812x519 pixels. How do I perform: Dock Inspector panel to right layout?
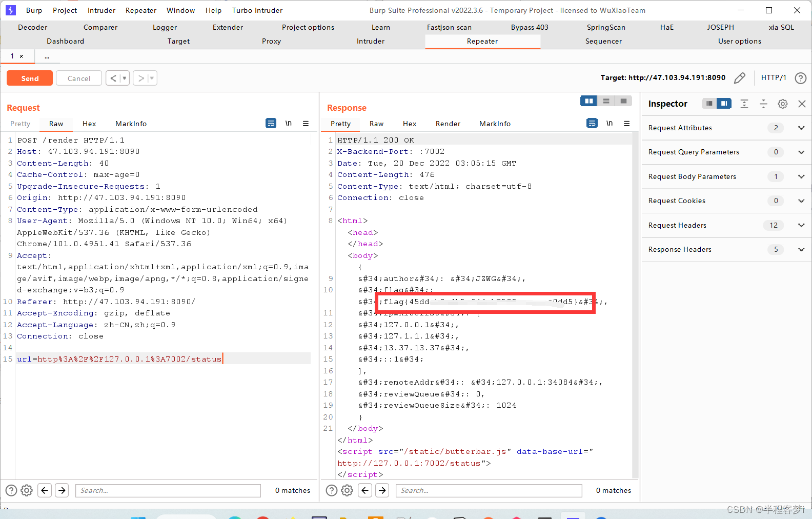pos(724,104)
